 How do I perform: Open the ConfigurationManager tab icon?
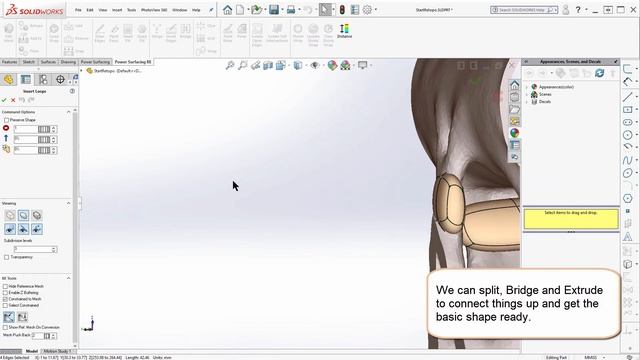43,79
